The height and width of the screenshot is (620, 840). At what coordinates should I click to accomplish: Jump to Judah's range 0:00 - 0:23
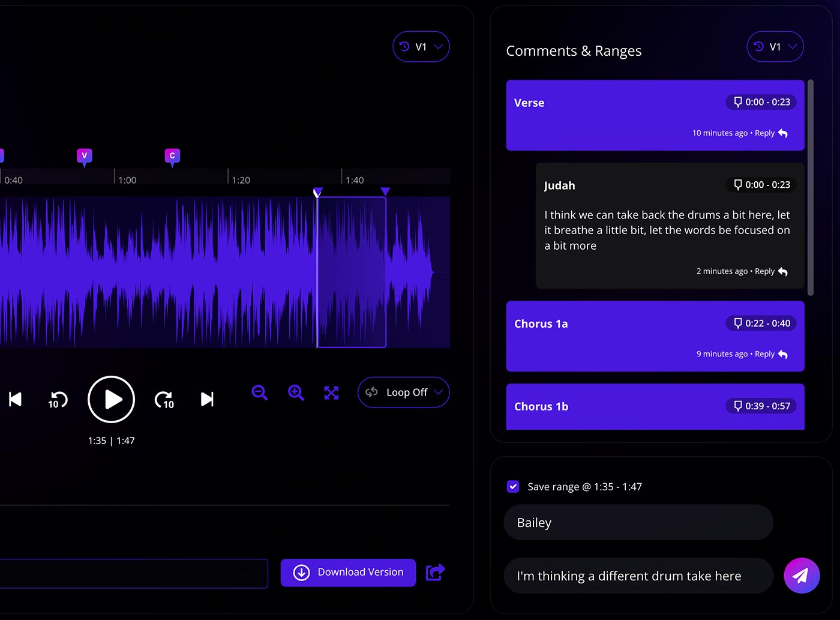coord(761,185)
